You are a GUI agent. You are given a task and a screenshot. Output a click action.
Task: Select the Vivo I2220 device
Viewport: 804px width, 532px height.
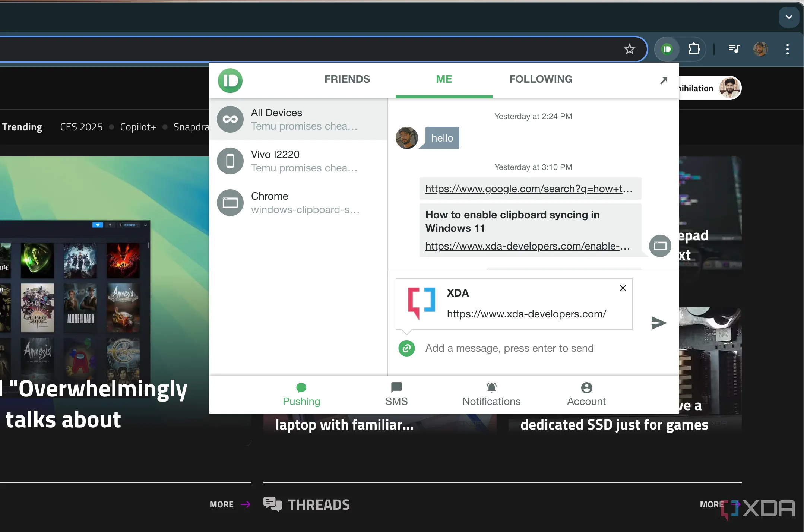pos(299,161)
